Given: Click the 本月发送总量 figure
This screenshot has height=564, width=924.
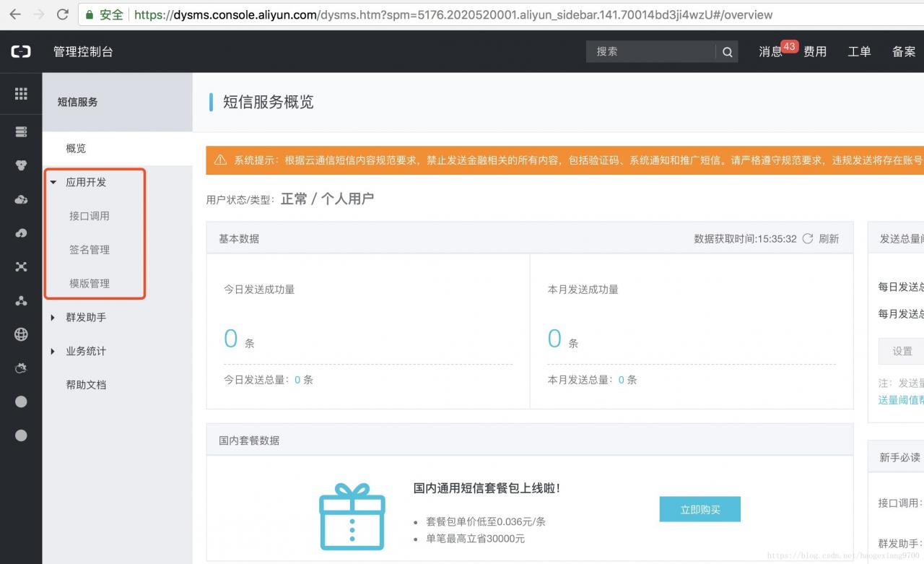Looking at the screenshot, I should point(622,379).
